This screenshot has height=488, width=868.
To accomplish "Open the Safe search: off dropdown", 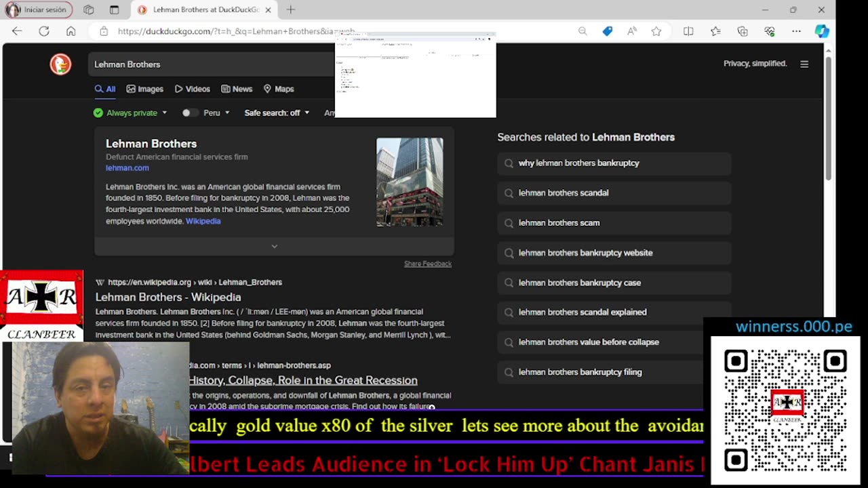I will click(277, 113).
